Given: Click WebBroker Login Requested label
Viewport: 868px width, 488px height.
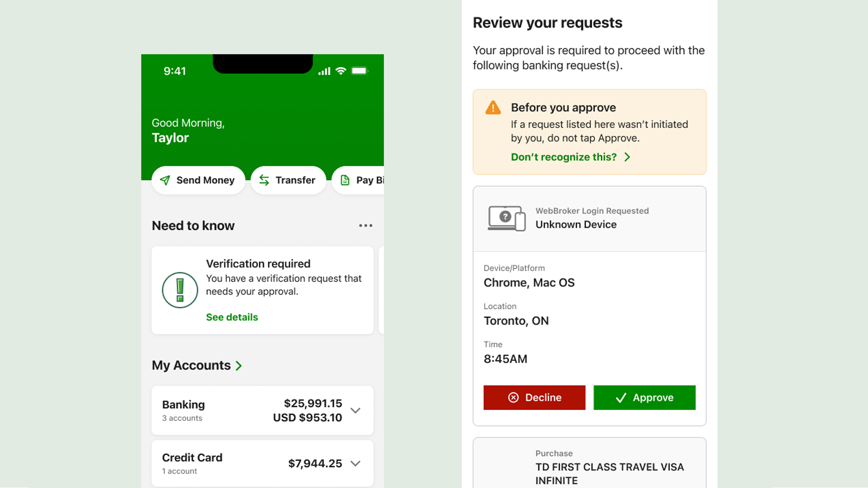Looking at the screenshot, I should tap(592, 211).
